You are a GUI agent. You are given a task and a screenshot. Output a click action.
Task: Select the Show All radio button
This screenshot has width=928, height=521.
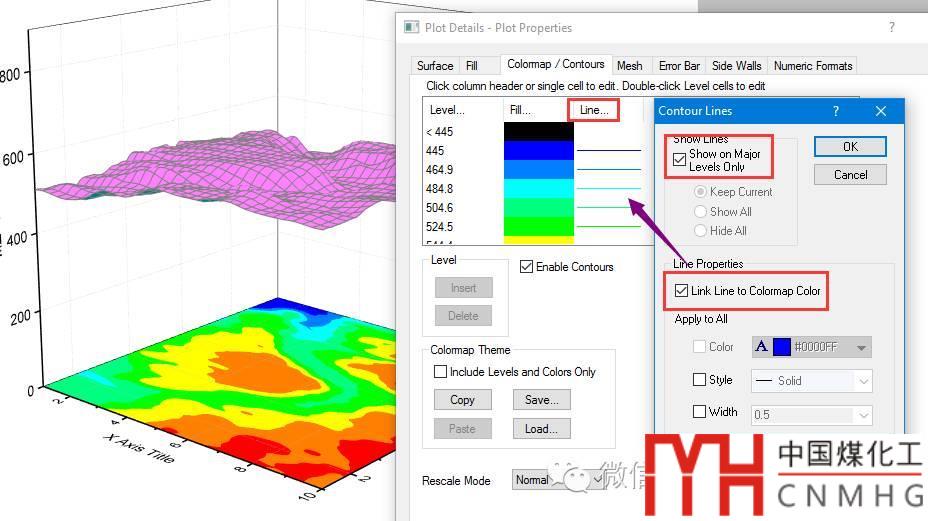click(x=700, y=212)
